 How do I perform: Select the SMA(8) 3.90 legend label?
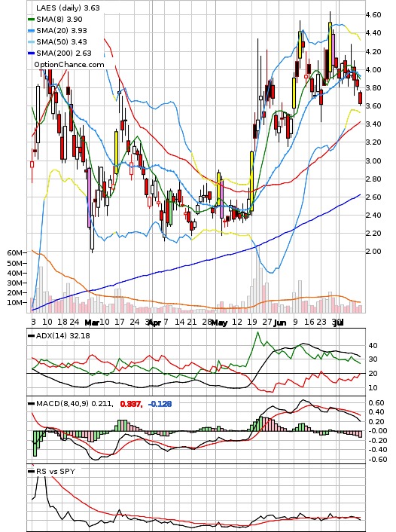(59, 20)
